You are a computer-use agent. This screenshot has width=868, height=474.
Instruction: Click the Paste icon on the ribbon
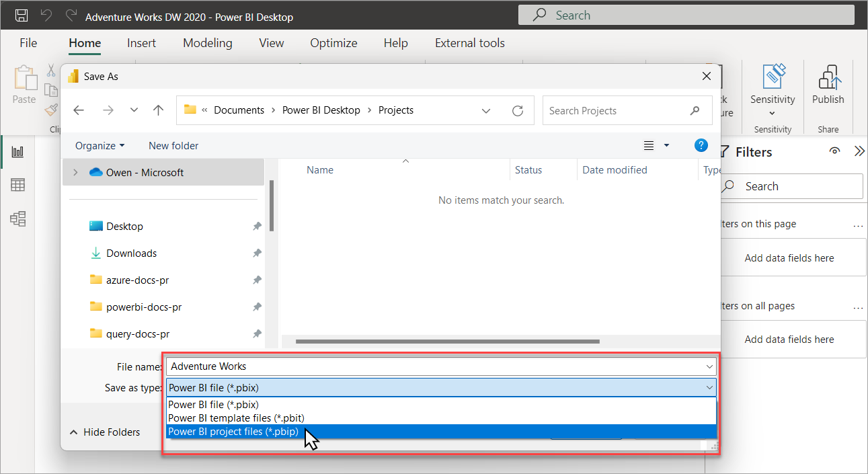pos(24,81)
